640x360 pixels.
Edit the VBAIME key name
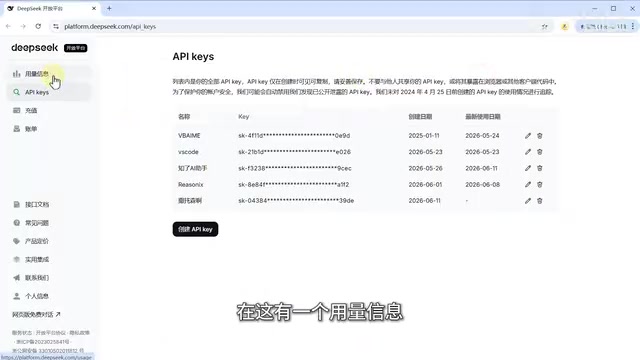(528, 136)
